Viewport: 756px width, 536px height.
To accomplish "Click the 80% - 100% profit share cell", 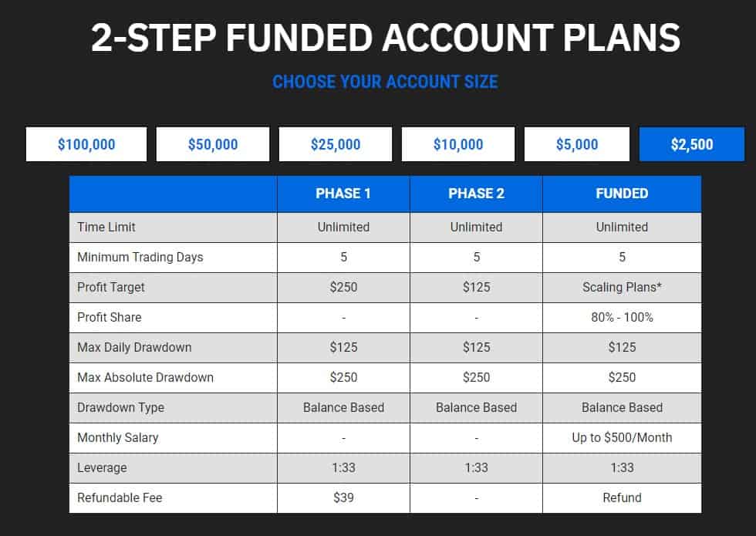I will coord(622,317).
